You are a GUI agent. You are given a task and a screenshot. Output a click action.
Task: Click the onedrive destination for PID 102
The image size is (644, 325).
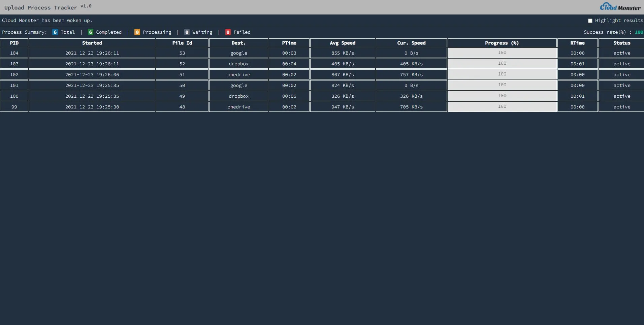click(x=238, y=74)
